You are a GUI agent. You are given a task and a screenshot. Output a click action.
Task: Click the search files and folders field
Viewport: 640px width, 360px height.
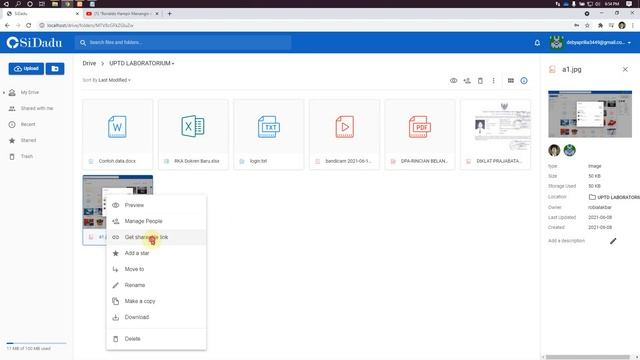(x=183, y=42)
